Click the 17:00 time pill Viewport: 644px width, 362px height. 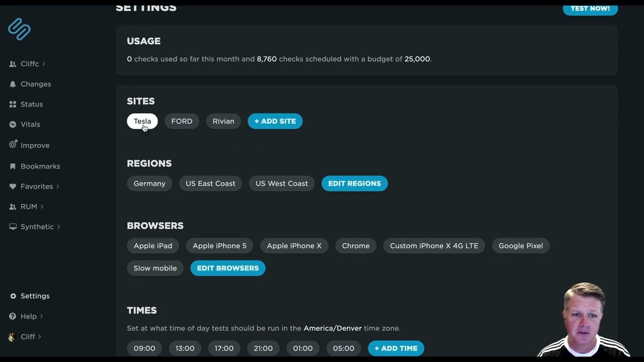click(224, 348)
